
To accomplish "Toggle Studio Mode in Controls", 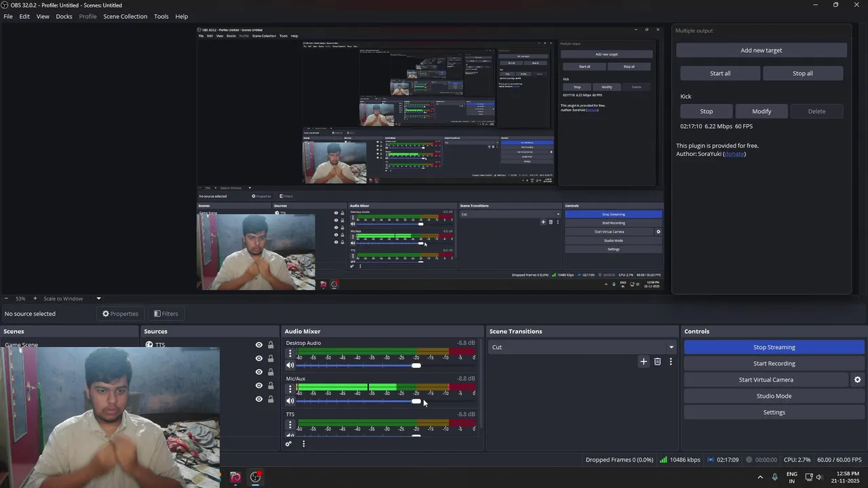I will pyautogui.click(x=774, y=396).
